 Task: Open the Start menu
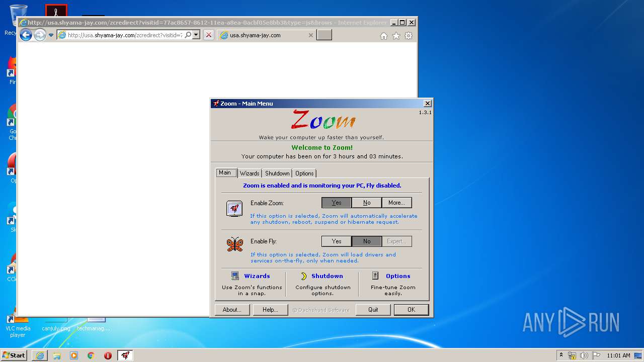(14, 355)
